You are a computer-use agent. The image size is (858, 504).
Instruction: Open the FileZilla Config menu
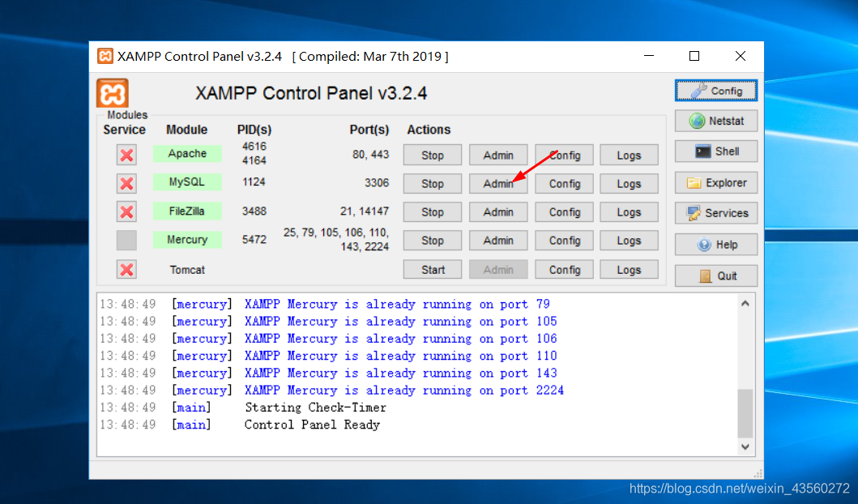pyautogui.click(x=564, y=212)
